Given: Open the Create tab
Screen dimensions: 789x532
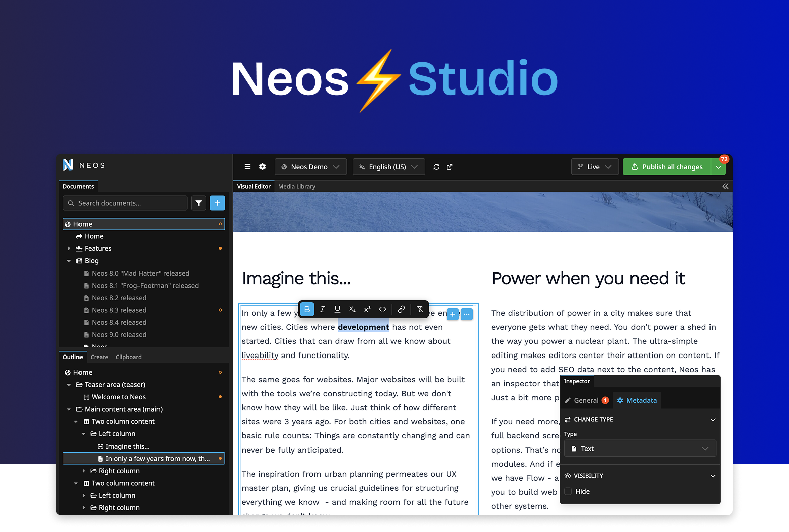Looking at the screenshot, I should click(x=99, y=357).
